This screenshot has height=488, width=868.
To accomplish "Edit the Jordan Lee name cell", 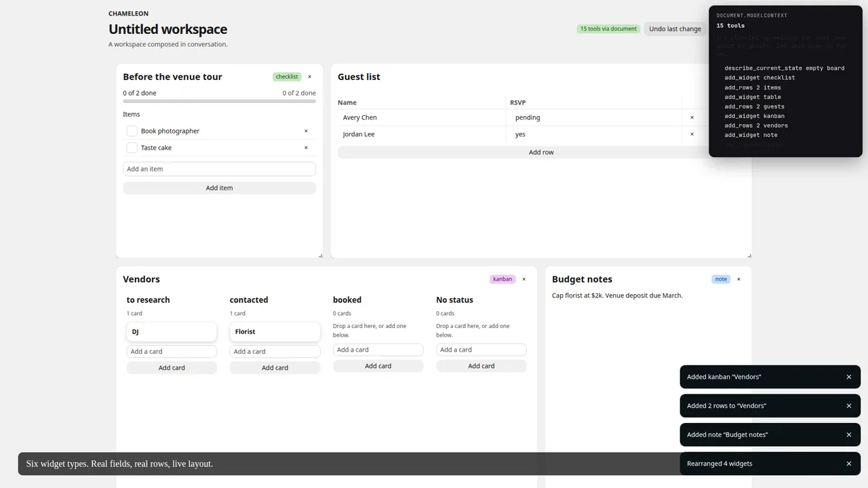I will coord(422,134).
